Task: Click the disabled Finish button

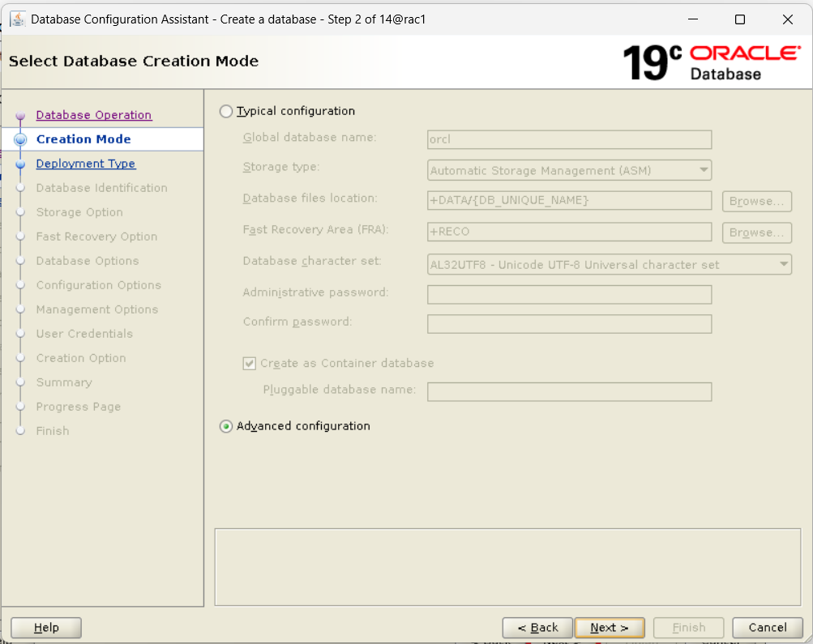Action: pos(688,628)
